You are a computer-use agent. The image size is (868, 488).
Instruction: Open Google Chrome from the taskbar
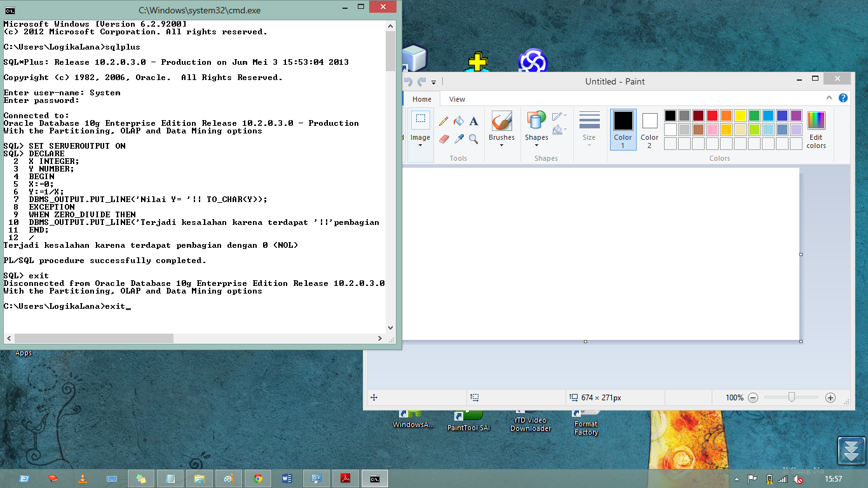pos(257,478)
